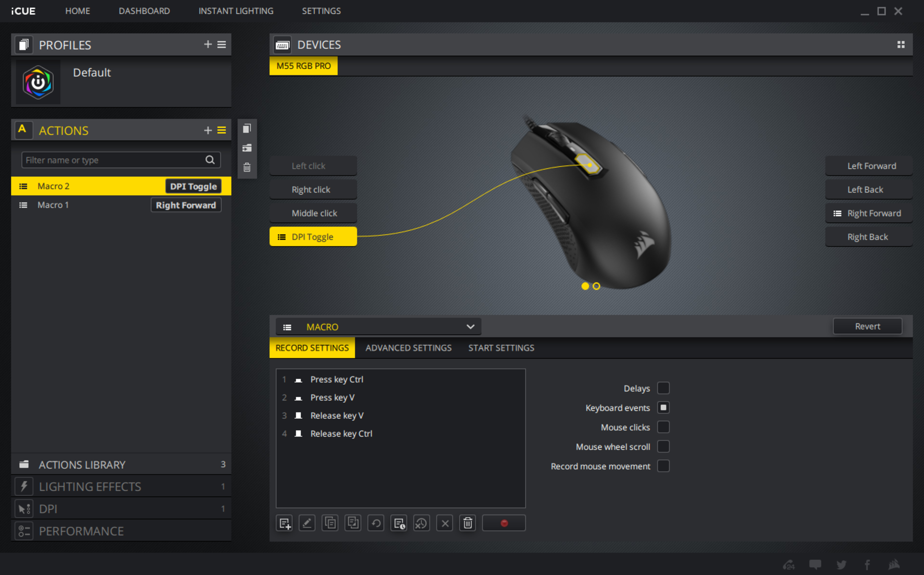
Task: Expand the Performance section
Action: coord(121,531)
